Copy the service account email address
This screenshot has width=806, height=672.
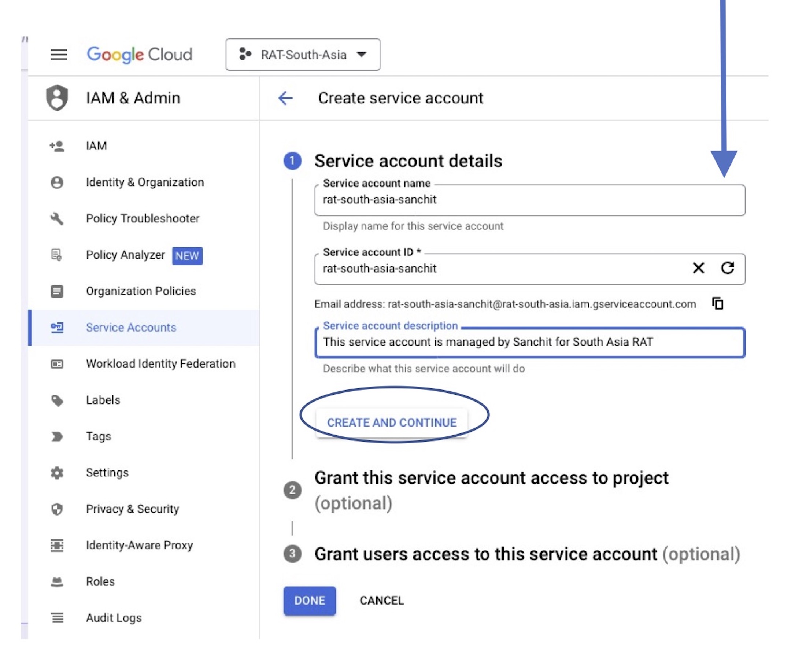718,303
